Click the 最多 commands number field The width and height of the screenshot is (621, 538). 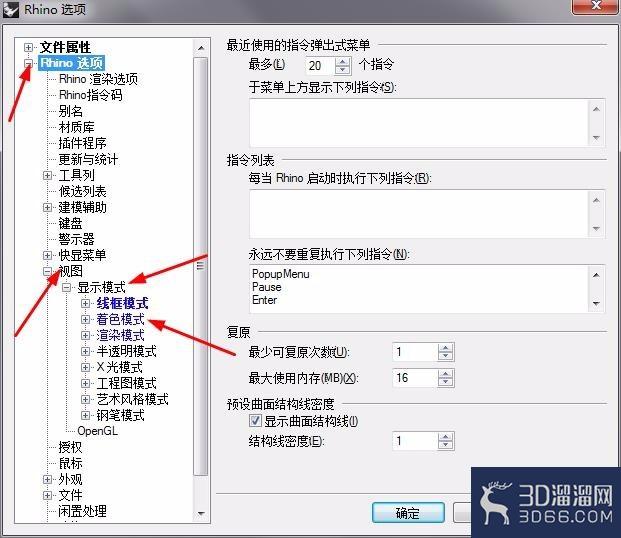tap(320, 66)
